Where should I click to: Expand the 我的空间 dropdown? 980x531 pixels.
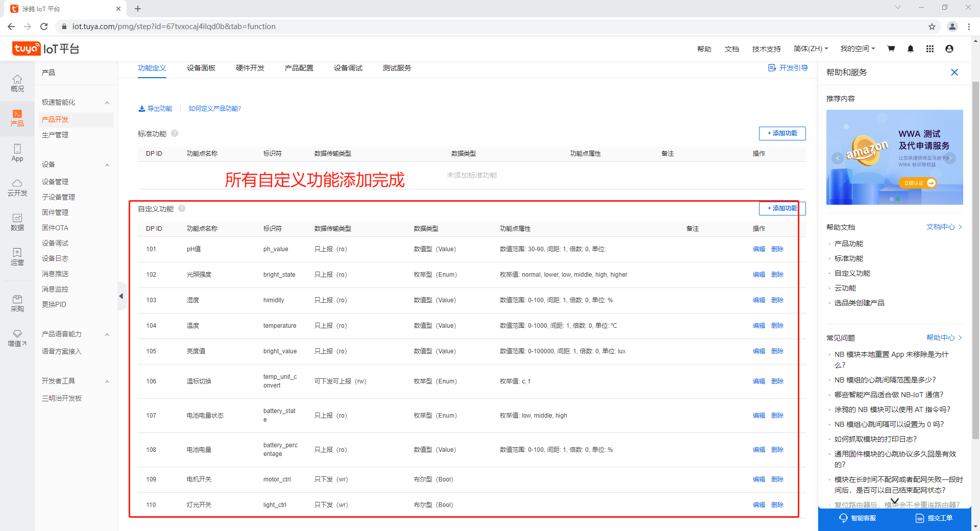pos(857,49)
